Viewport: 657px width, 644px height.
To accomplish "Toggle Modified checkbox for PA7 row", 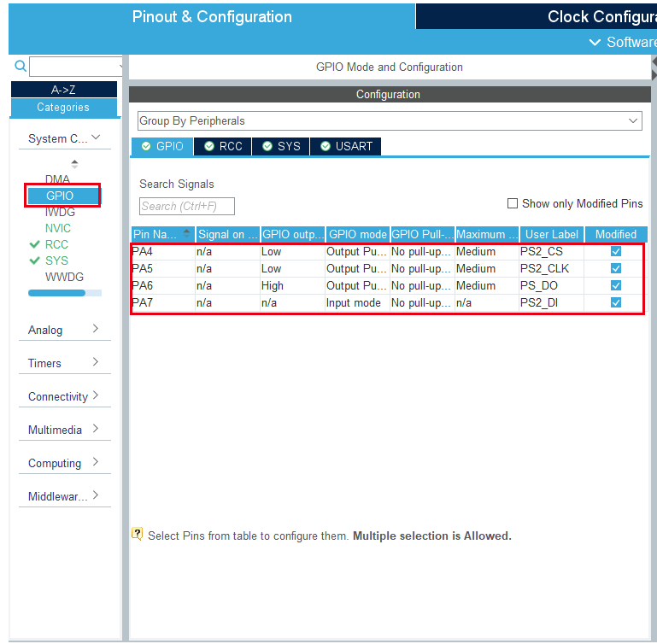I will (615, 302).
